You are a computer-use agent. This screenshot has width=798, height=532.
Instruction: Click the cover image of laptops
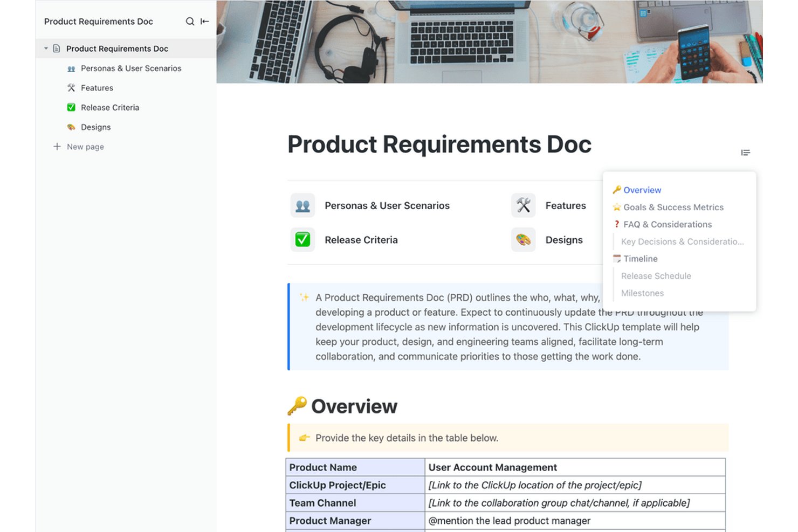pyautogui.click(x=490, y=42)
